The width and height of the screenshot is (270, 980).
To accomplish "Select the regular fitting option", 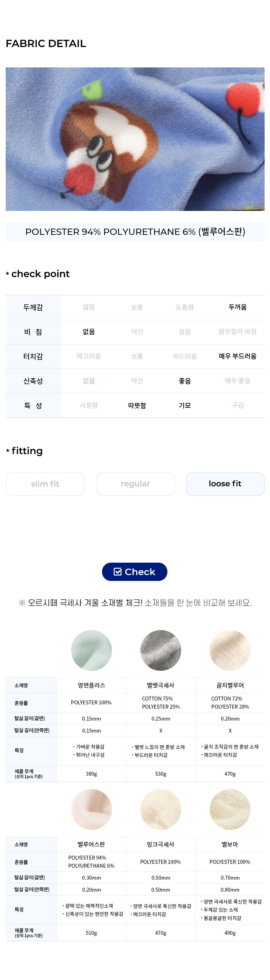I will tap(136, 484).
